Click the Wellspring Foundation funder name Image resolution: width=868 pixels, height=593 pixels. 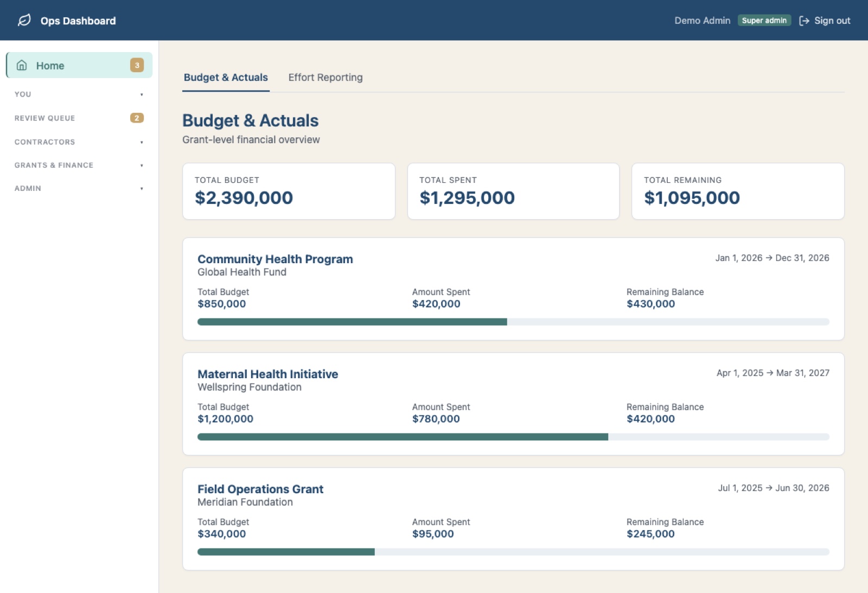click(250, 387)
